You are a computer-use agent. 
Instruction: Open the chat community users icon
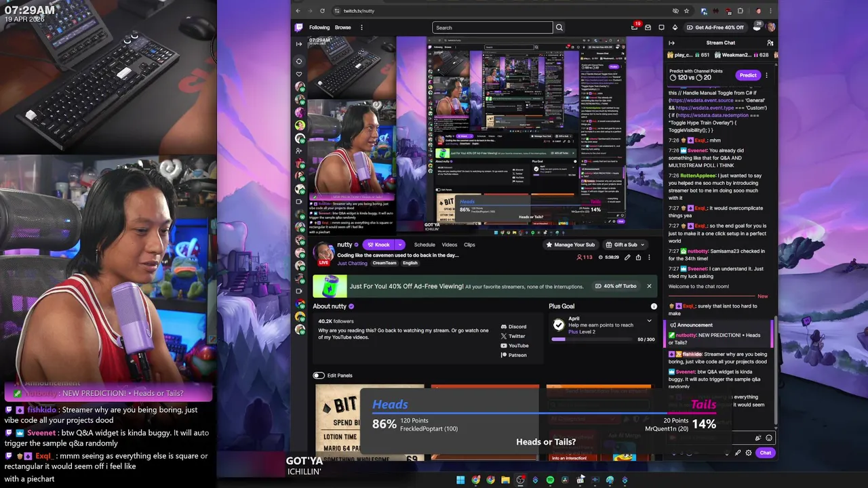coord(770,43)
